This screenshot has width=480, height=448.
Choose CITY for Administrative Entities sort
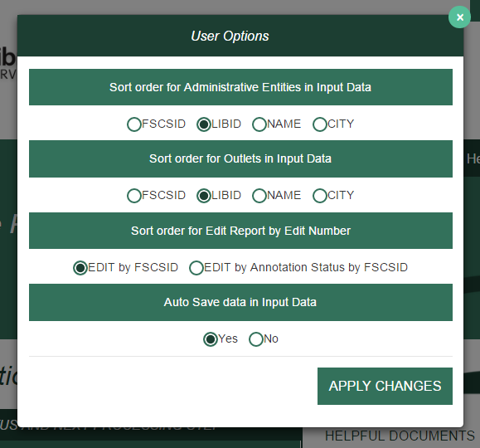(x=320, y=124)
